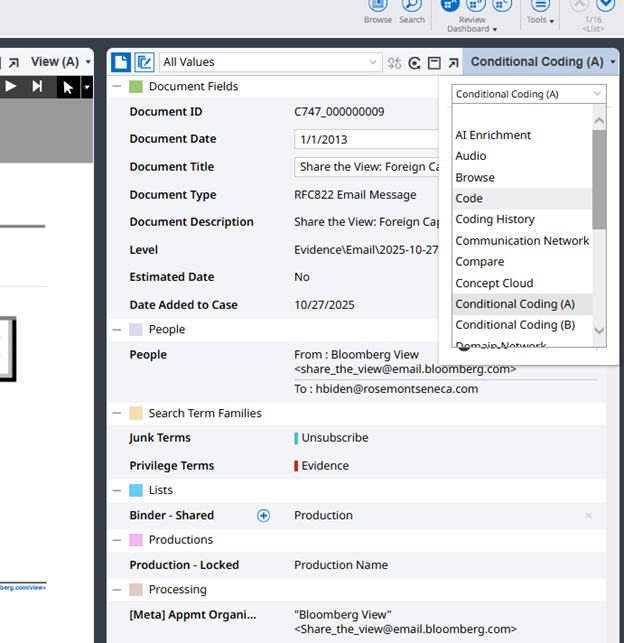Viewport: 624px width, 643px height.
Task: Choose Compare from the list
Action: [522, 262]
